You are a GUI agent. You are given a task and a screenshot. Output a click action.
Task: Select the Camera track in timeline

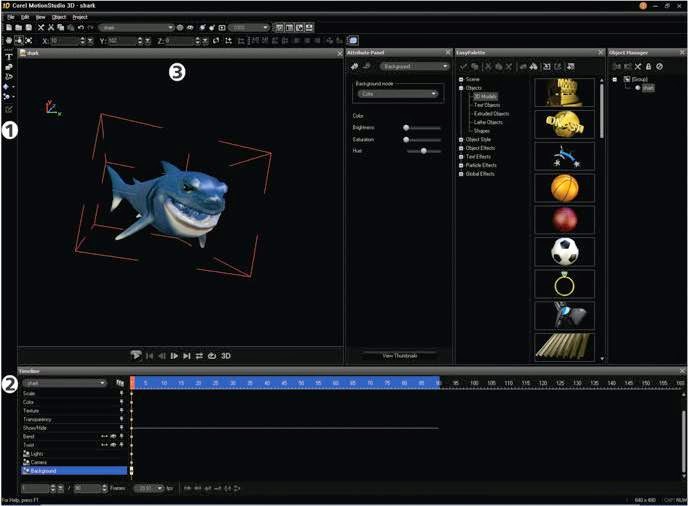click(74, 462)
